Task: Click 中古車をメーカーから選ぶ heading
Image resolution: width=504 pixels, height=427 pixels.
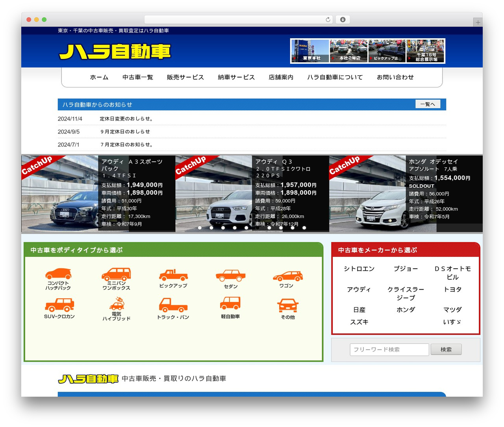Action: (x=378, y=250)
